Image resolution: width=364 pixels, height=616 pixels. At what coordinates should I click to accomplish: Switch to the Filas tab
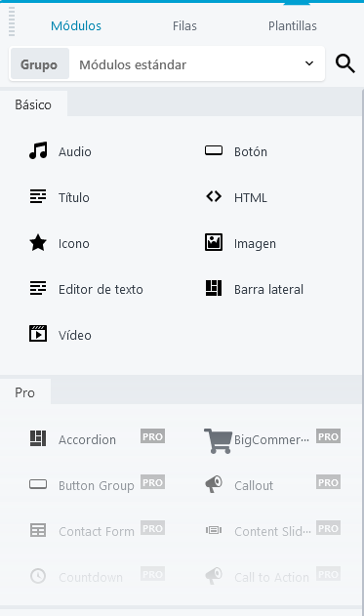[x=184, y=26]
